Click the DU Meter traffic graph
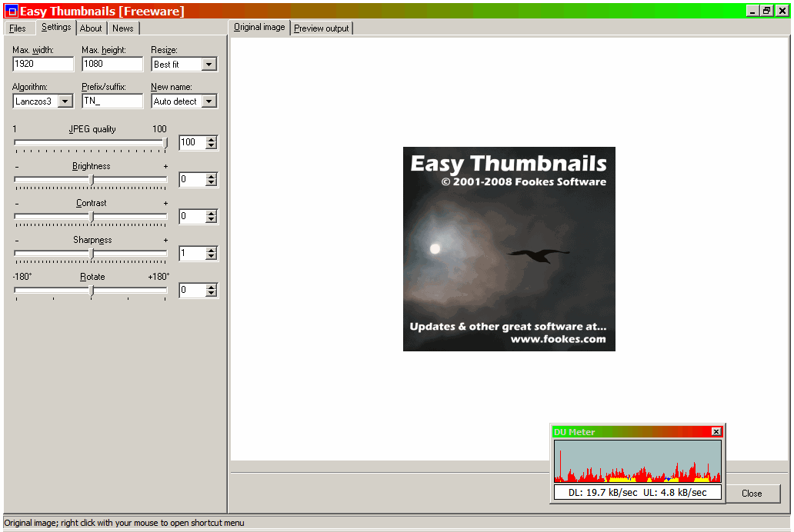 pyautogui.click(x=638, y=461)
